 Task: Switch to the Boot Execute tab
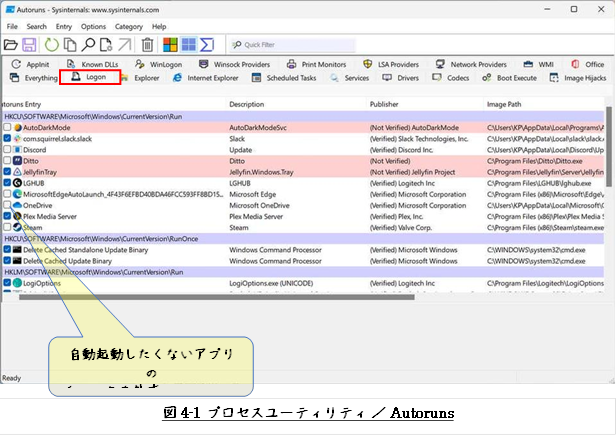510,78
